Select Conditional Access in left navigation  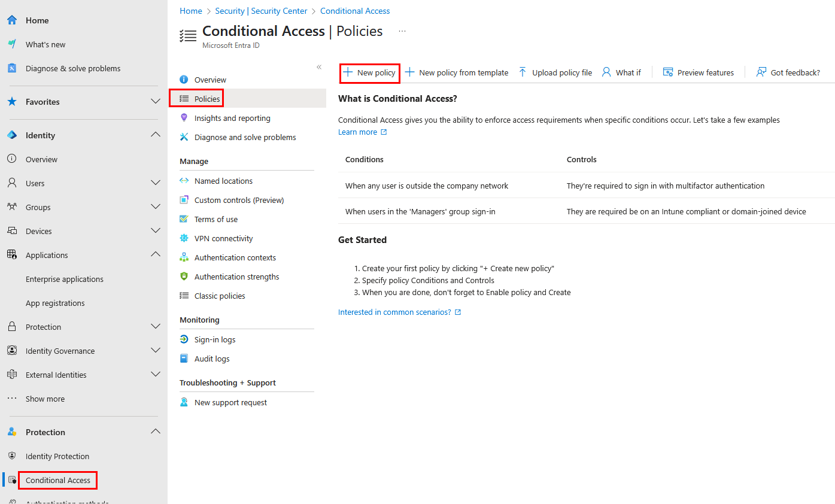pos(58,480)
